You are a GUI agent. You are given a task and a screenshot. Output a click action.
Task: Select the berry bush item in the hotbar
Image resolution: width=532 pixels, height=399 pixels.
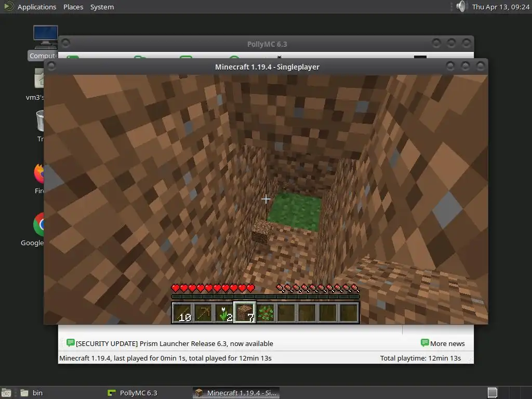point(265,312)
